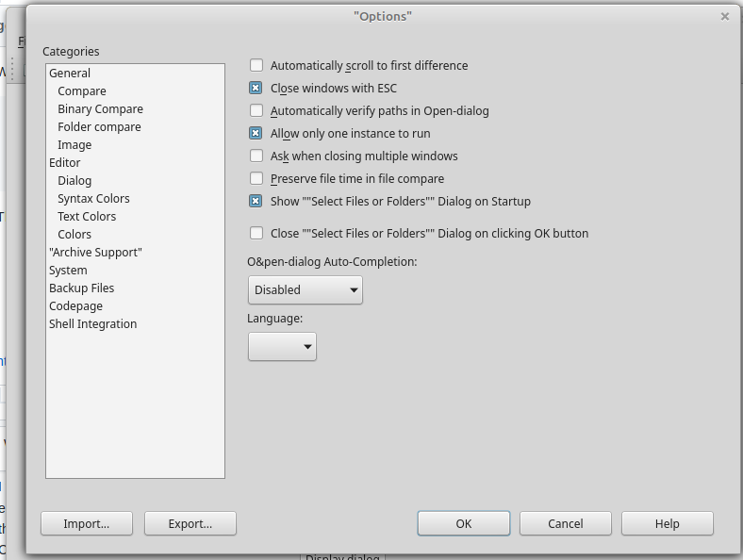Select Compare category
The width and height of the screenshot is (743, 560).
coord(82,91)
